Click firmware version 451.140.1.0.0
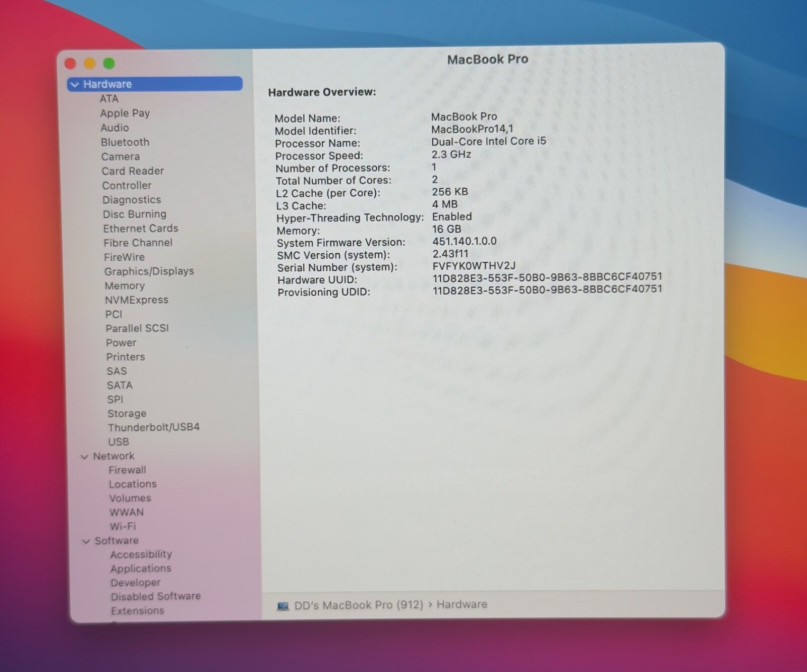Viewport: 807px width, 672px height. (x=464, y=241)
